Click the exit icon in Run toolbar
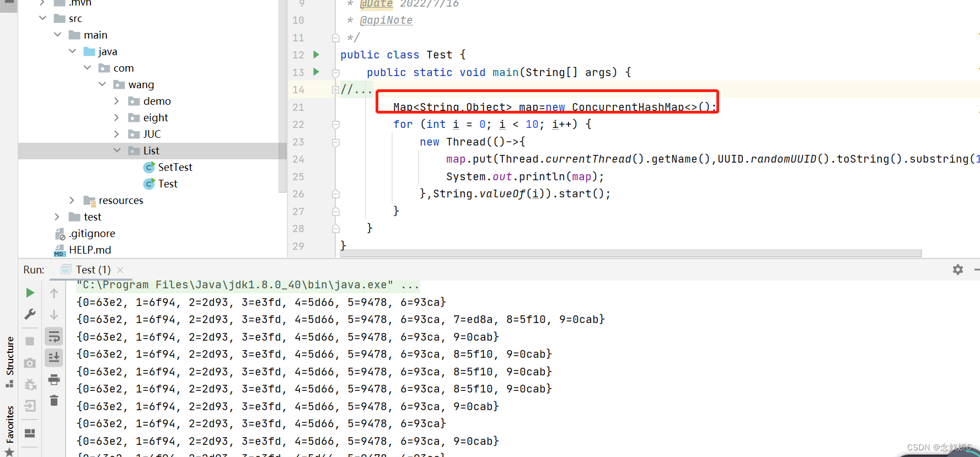The width and height of the screenshot is (980, 457). tap(30, 406)
